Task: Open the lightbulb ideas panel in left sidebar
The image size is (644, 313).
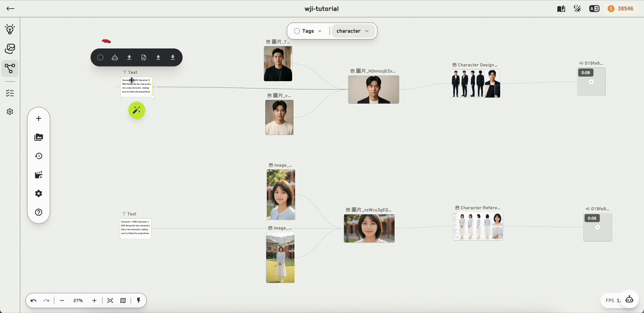Action: tap(10, 29)
